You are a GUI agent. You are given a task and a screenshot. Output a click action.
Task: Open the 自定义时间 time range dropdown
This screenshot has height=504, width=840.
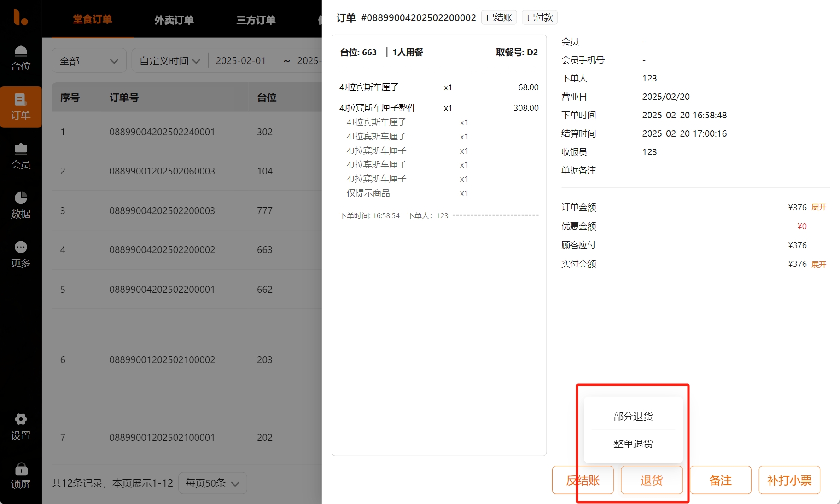click(x=170, y=61)
